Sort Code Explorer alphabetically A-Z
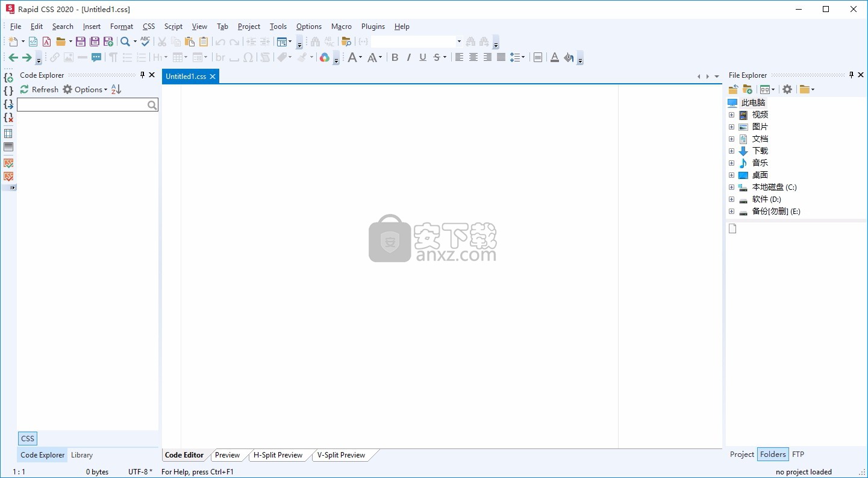This screenshot has width=868, height=478. [116, 89]
